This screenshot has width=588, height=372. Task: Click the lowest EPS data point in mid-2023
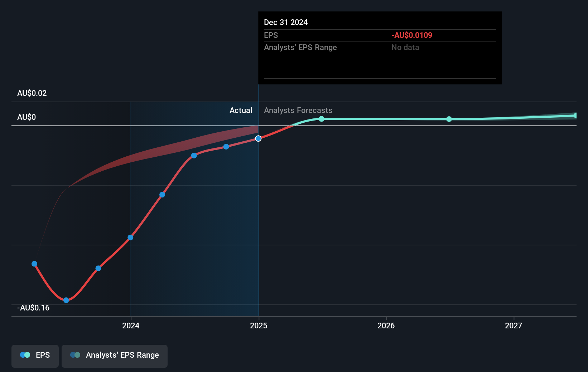66,300
